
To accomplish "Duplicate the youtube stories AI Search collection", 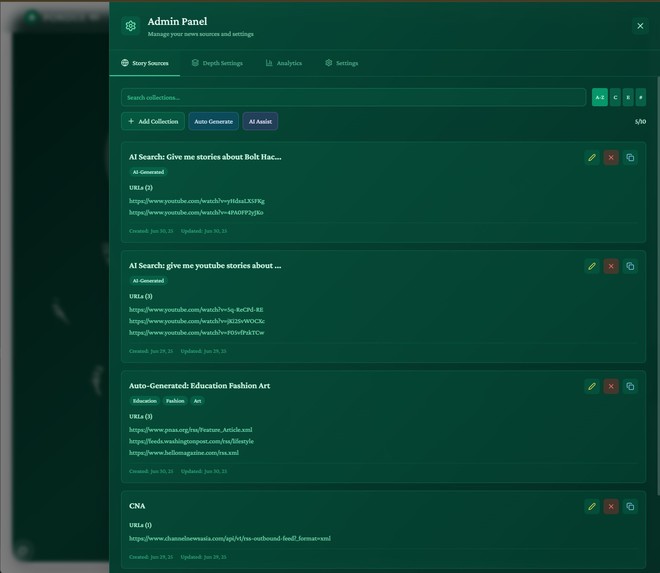I will point(630,266).
